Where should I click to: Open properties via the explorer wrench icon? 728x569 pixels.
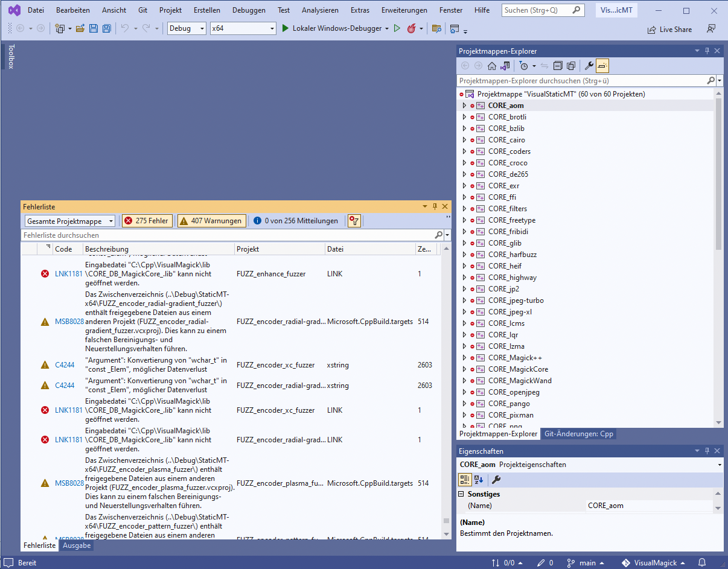tap(589, 66)
